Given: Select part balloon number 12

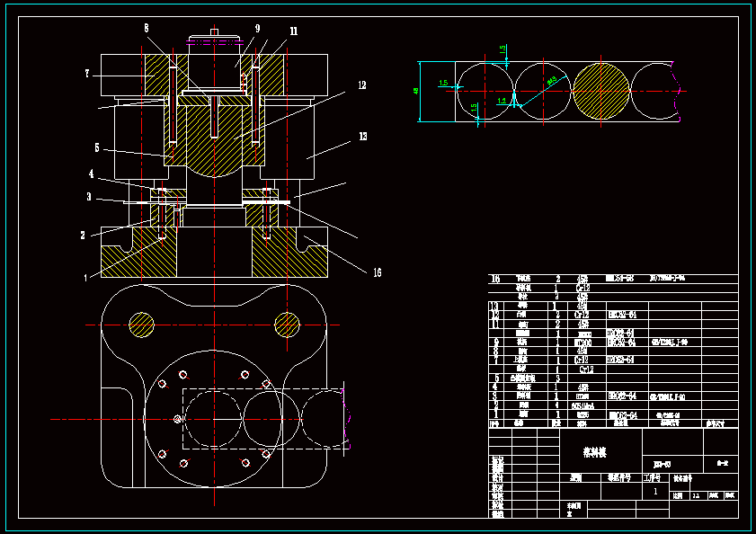Looking at the screenshot, I should pyautogui.click(x=362, y=85).
